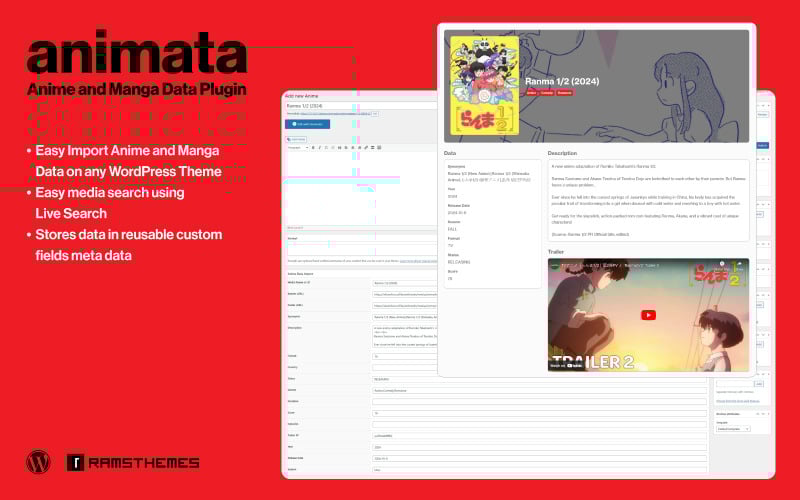This screenshot has height=500, width=800.
Task: Toggle italic in editor toolbar
Action: pos(319,147)
